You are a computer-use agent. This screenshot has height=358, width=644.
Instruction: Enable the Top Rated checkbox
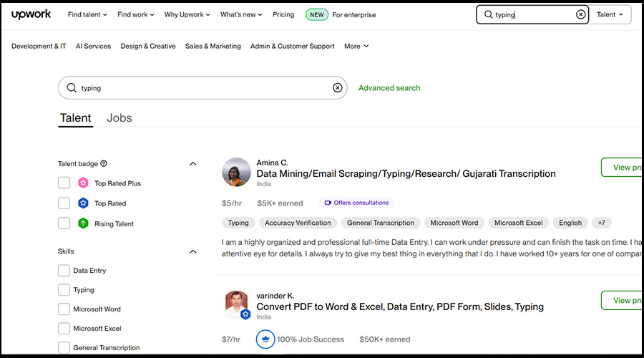tap(64, 203)
